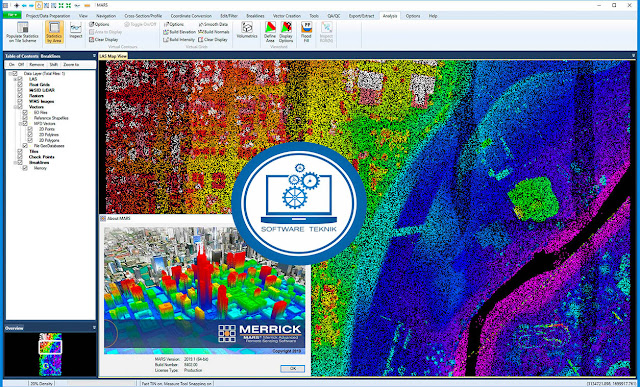Viewport: 640px width, 387px height.
Task: Toggle the Rasters checkbox
Action: (20, 96)
